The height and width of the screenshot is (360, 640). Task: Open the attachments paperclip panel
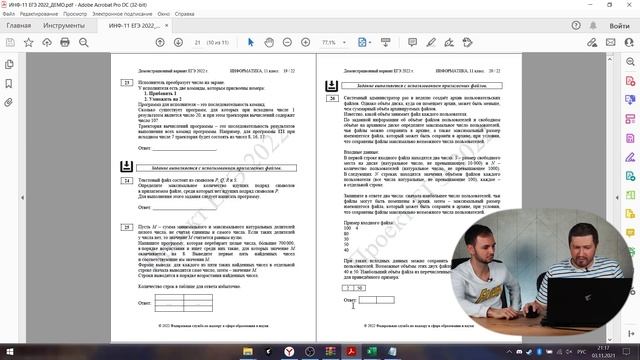coord(9,102)
